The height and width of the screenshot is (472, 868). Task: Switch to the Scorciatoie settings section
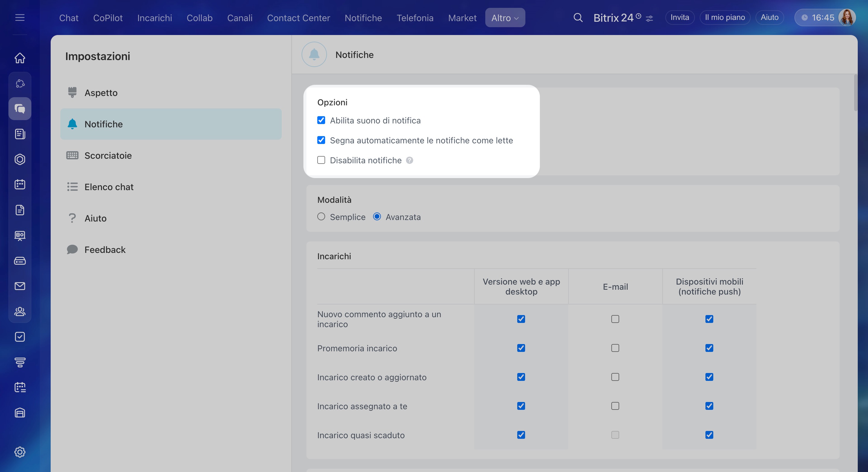pos(108,155)
